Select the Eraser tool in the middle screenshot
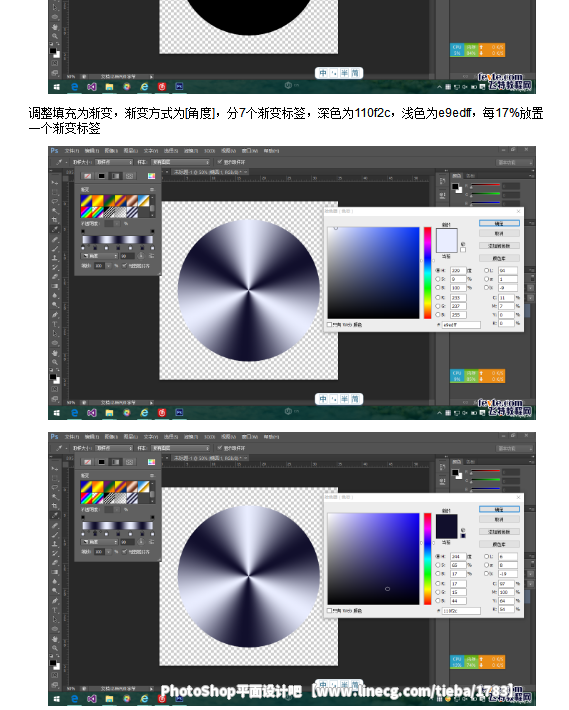Image resolution: width=569 pixels, height=710 pixels. click(55, 277)
